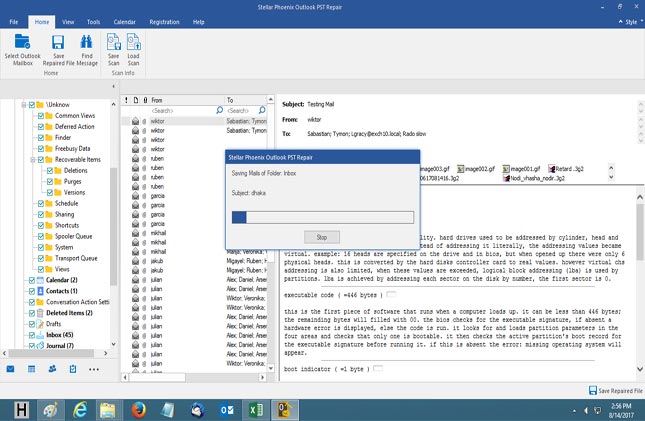645x421 pixels.
Task: Open image001.gif attachment
Action: tap(521, 169)
